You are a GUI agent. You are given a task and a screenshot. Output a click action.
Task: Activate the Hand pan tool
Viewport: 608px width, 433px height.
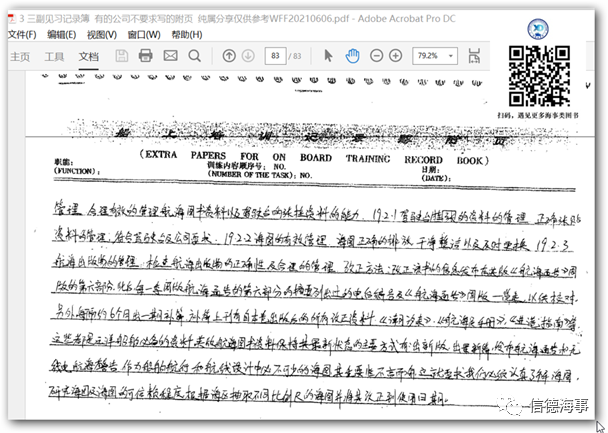tap(353, 56)
